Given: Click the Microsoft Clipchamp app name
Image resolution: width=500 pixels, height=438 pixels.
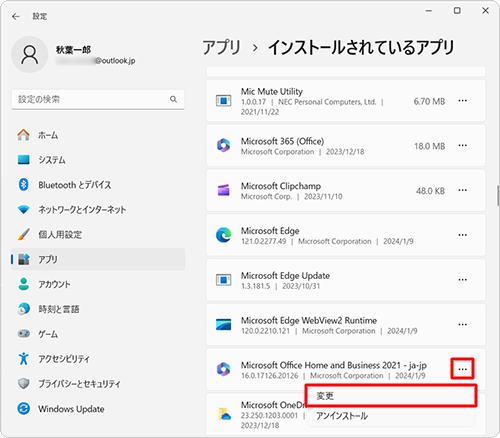Looking at the screenshot, I should point(281,186).
